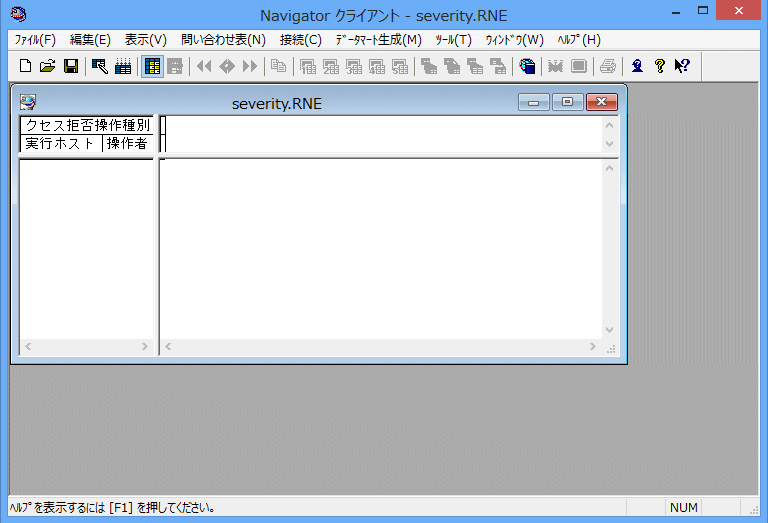Image resolution: width=768 pixels, height=523 pixels.
Task: Click the grid icon with red dots
Action: click(x=123, y=66)
